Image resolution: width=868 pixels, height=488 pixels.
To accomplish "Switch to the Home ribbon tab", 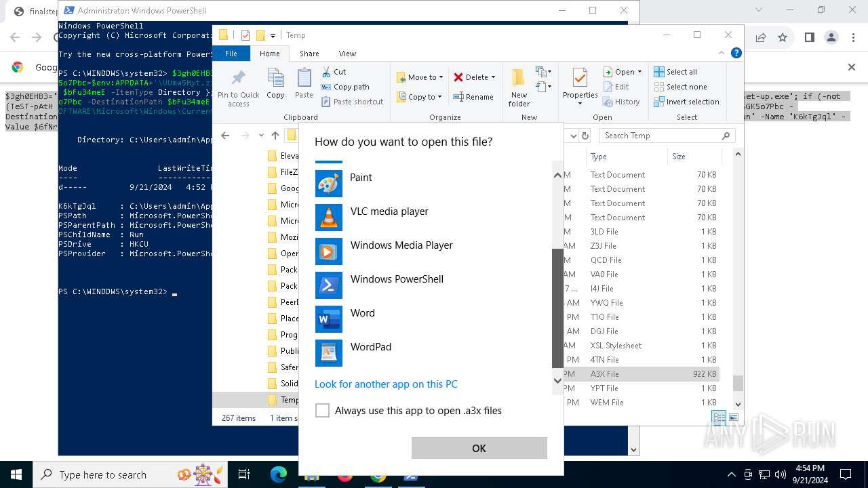I will pyautogui.click(x=270, y=54).
